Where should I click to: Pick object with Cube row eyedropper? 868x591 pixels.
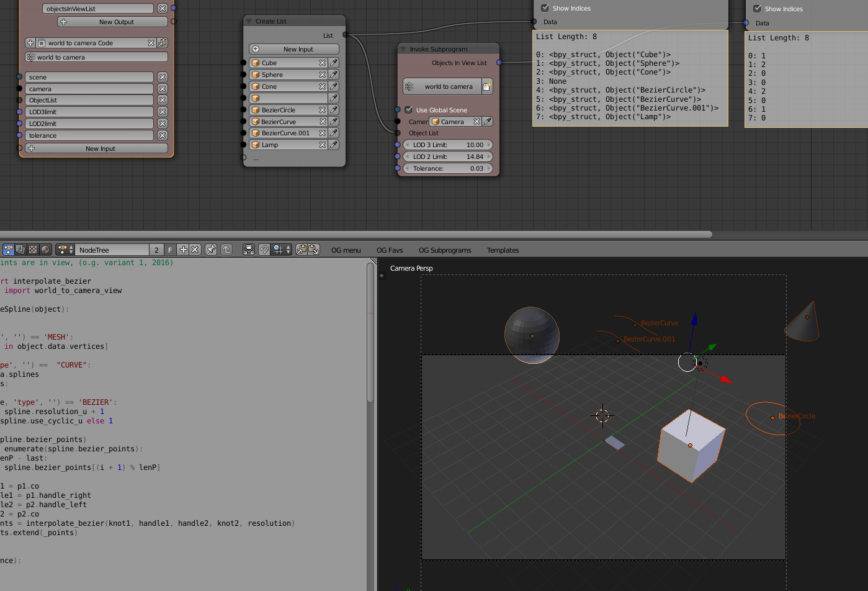334,63
